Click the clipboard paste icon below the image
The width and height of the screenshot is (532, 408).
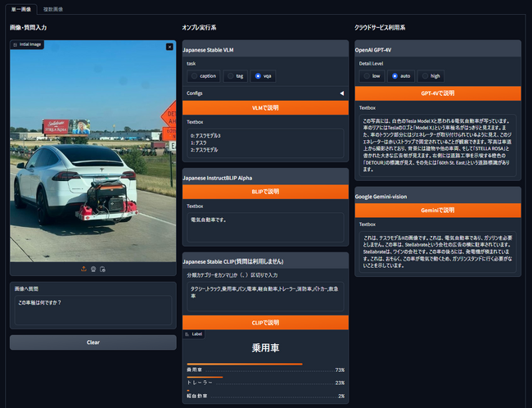102,269
